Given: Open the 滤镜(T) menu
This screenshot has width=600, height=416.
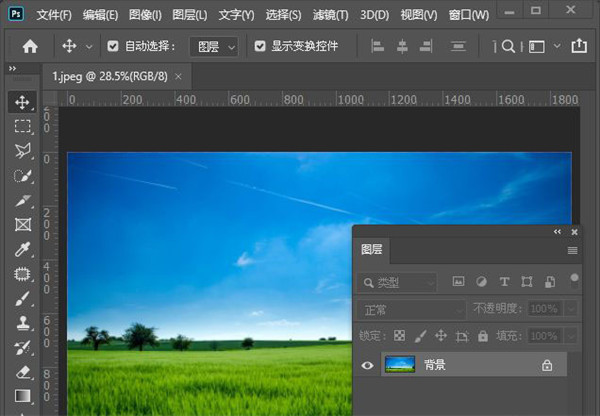Looking at the screenshot, I should [330, 15].
